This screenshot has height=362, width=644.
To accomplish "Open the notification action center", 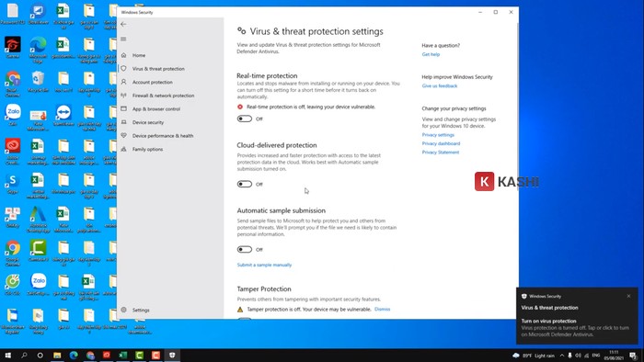I will tap(633, 356).
